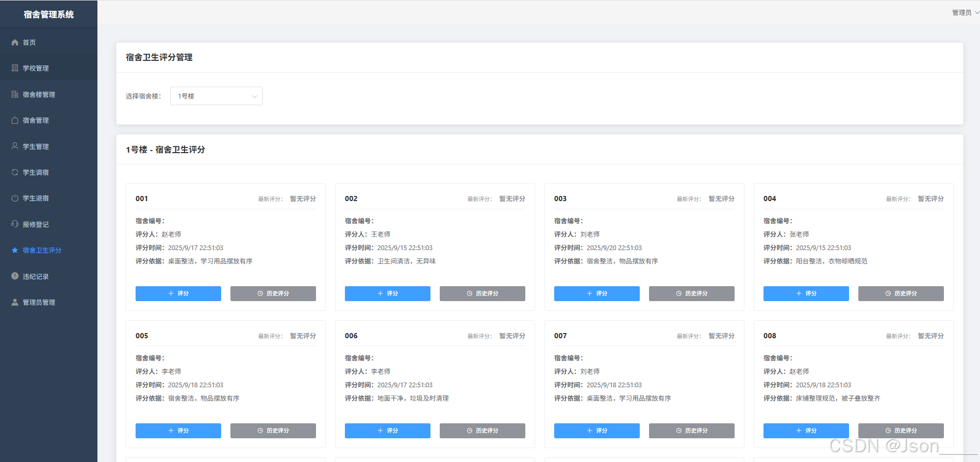Click the power icon beside 学生退宿
Viewport: 980px width, 462px height.
pyautogui.click(x=15, y=198)
